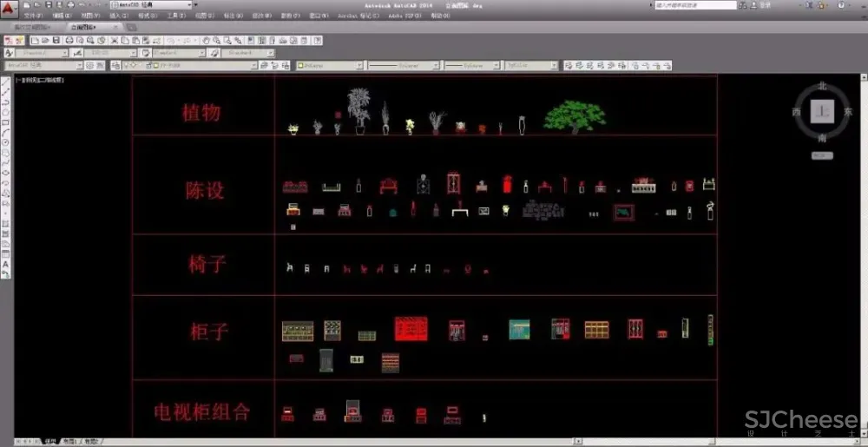This screenshot has width=868, height=447.
Task: Click the 东 (East) direction on the compass
Action: point(848,112)
